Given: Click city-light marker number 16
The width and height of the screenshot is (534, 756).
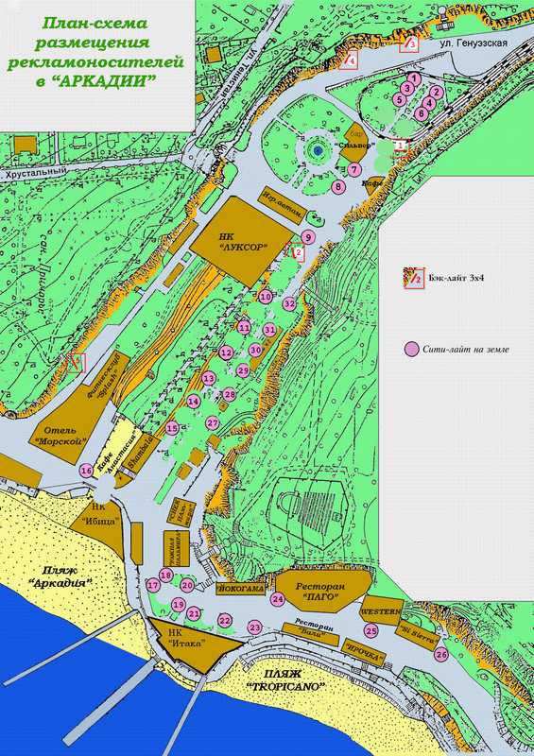Looking at the screenshot, I should (x=87, y=471).
